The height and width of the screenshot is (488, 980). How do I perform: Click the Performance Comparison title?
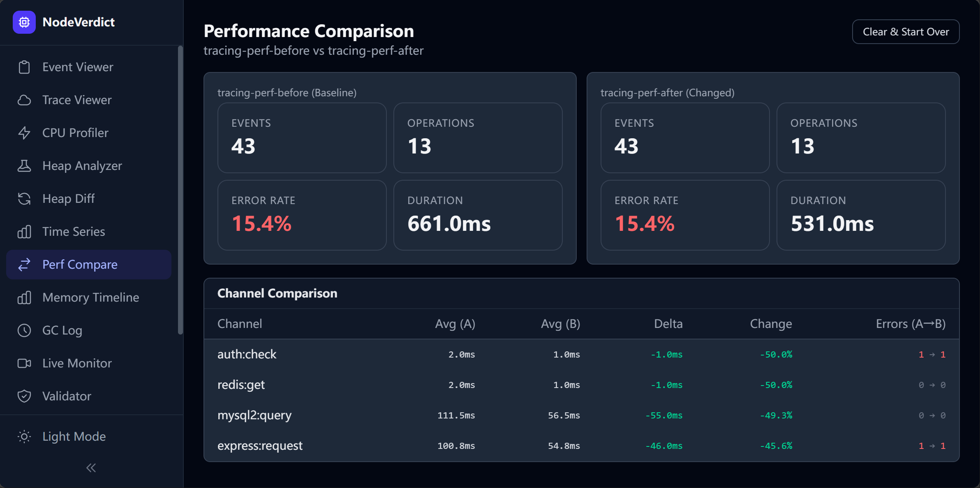pyautogui.click(x=309, y=31)
